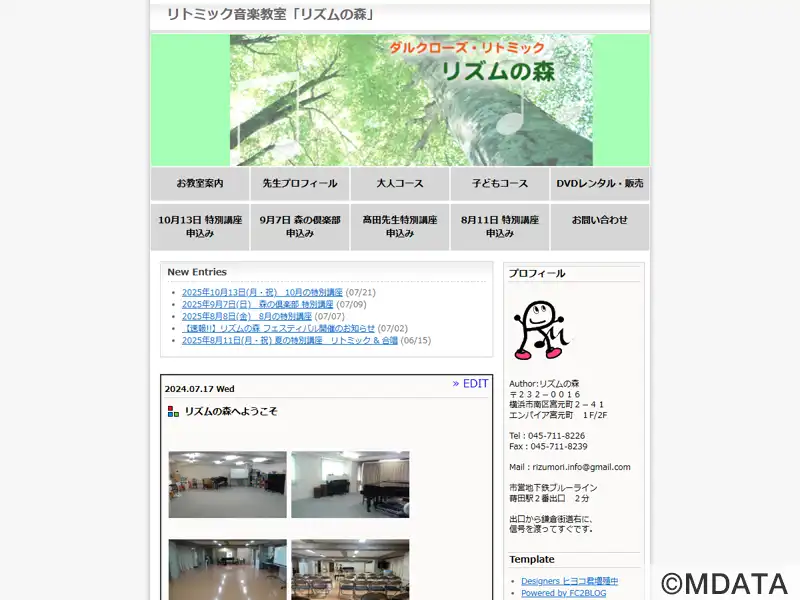This screenshot has height=600, width=800.
Task: Open the photo with the grand piano
Action: [x=351, y=484]
